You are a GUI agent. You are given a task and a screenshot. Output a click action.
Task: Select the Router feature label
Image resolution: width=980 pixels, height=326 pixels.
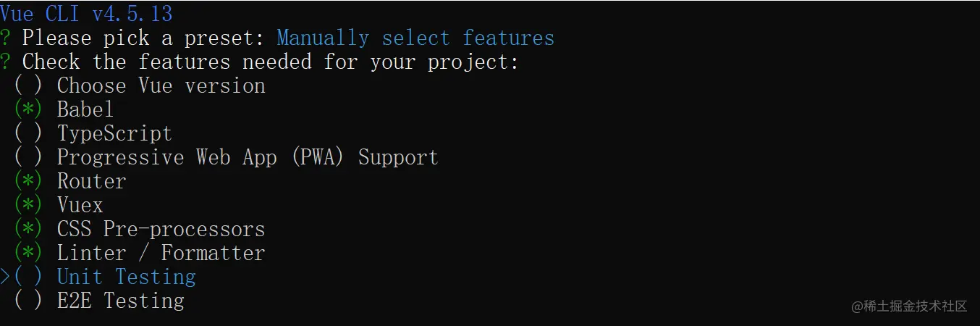[91, 181]
